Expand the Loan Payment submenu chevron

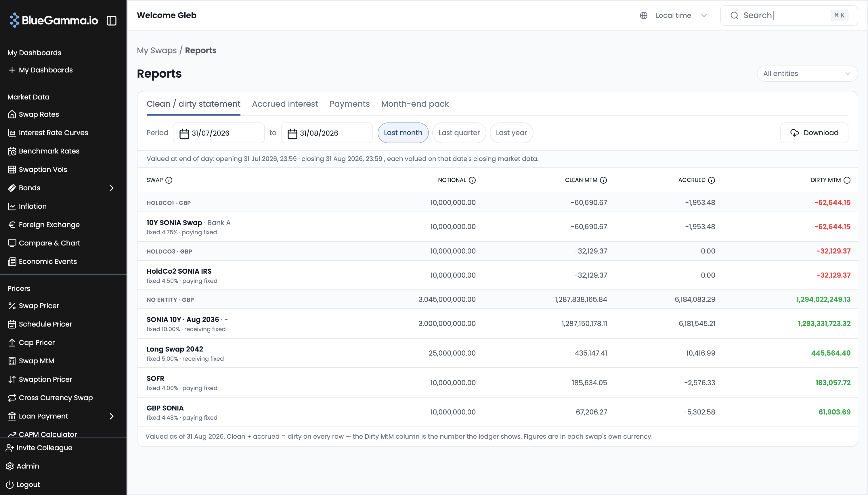click(112, 416)
